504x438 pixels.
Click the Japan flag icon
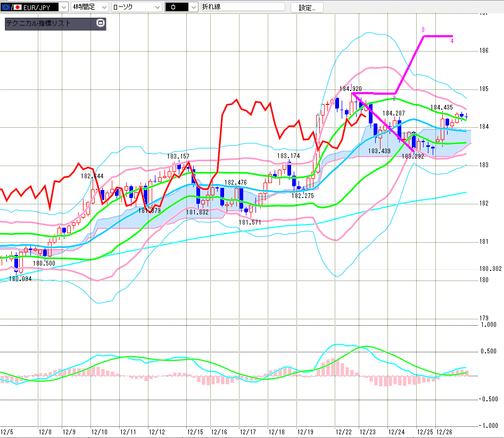(x=17, y=7)
